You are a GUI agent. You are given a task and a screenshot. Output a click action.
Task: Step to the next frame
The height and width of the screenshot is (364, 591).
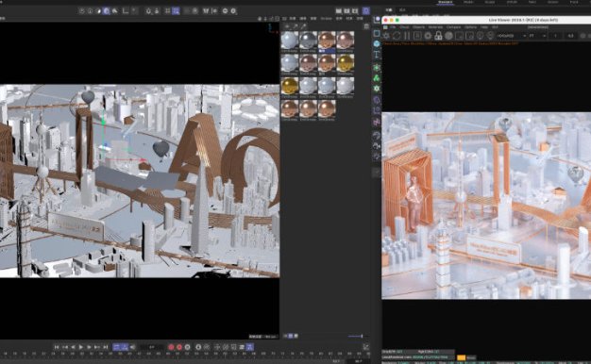tap(90, 347)
